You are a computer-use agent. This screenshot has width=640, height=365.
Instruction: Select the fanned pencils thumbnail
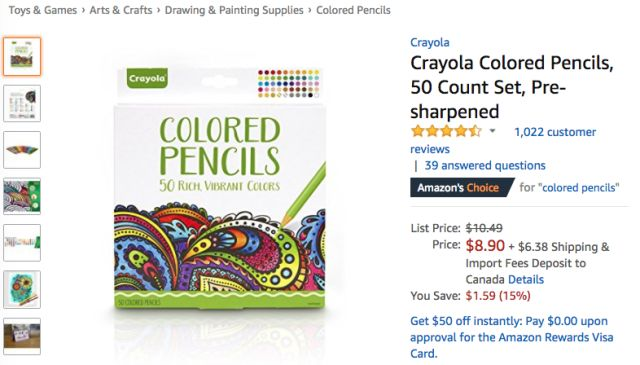tap(22, 150)
